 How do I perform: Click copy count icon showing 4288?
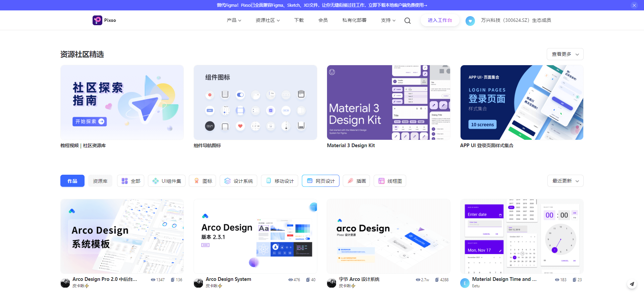pyautogui.click(x=437, y=280)
